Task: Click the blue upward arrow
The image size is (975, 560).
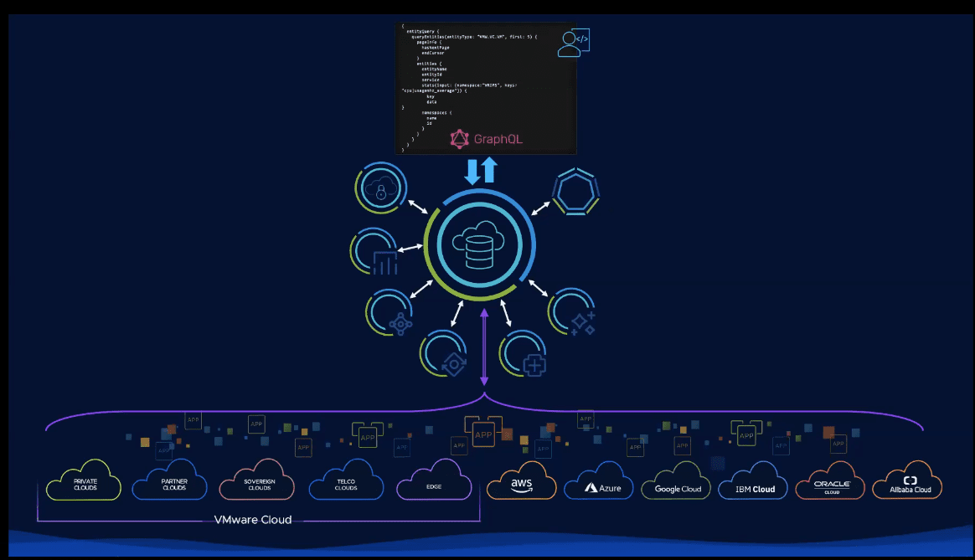Action: (x=490, y=170)
